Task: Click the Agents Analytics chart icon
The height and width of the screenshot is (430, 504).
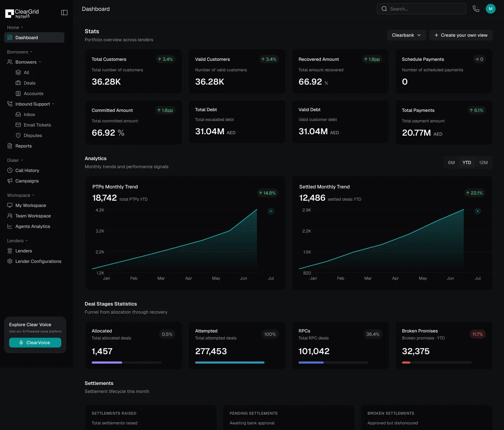Action: pyautogui.click(x=10, y=226)
